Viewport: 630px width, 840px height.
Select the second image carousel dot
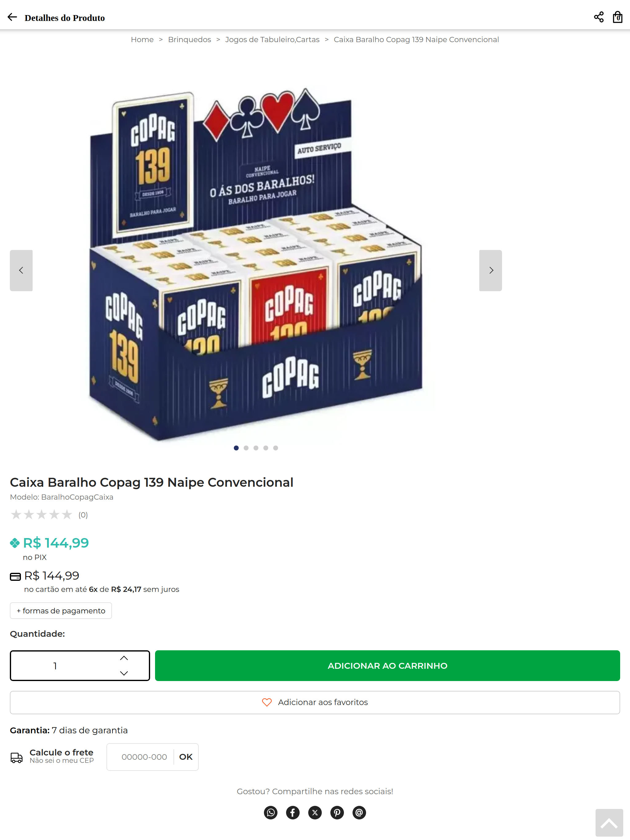pos(246,448)
